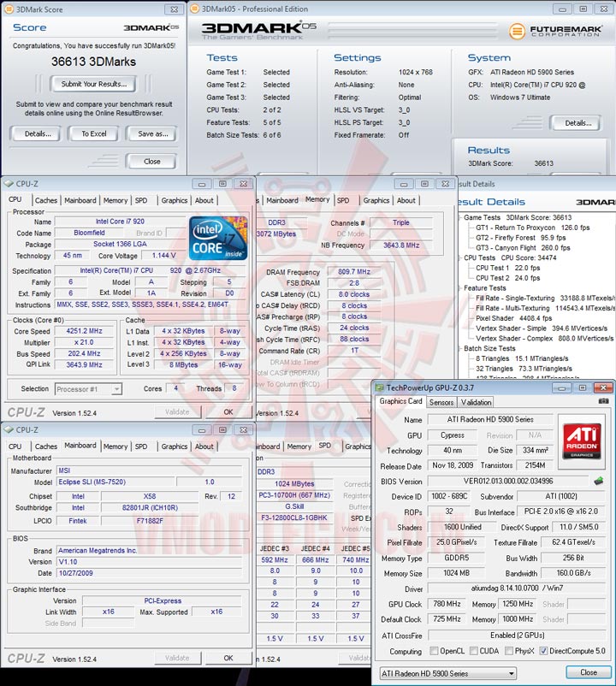This screenshot has height=686, width=616.
Task: Click the 36613 3DMarks score text
Action: 93,62
